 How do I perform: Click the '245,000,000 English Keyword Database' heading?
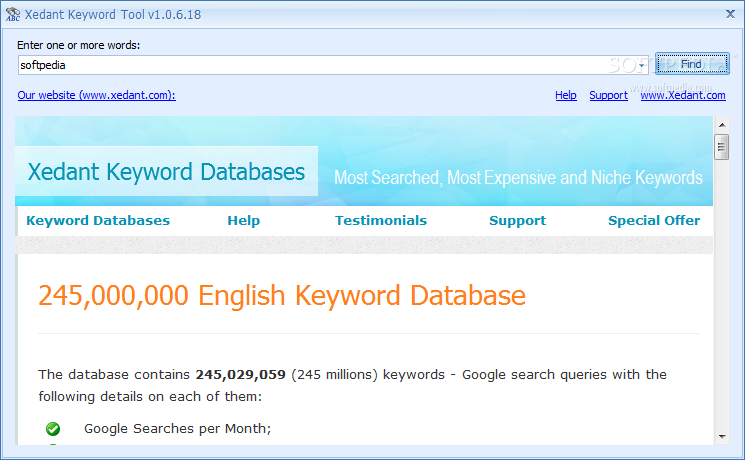(x=282, y=296)
